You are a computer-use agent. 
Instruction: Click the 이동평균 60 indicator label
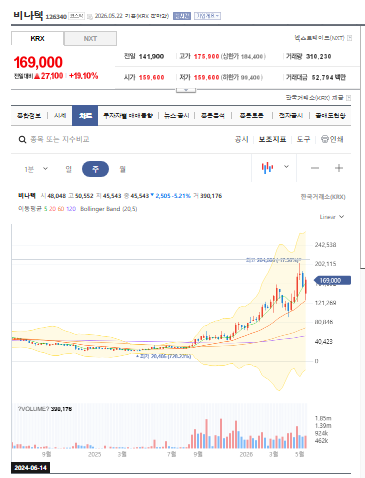coord(61,209)
